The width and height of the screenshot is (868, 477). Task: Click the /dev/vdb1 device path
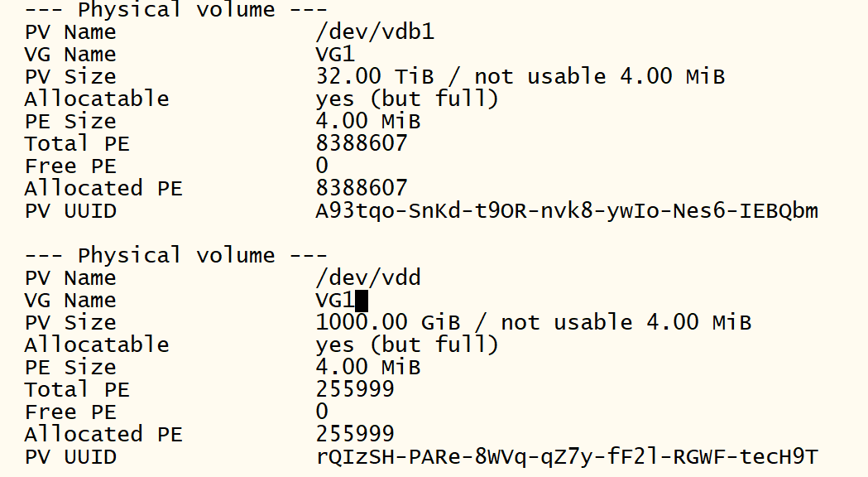[x=375, y=32]
